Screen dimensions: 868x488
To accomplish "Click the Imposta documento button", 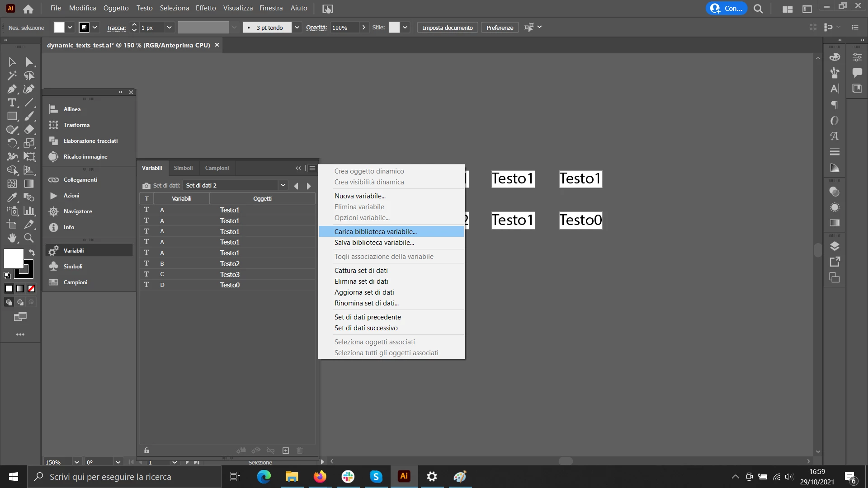I will [447, 28].
